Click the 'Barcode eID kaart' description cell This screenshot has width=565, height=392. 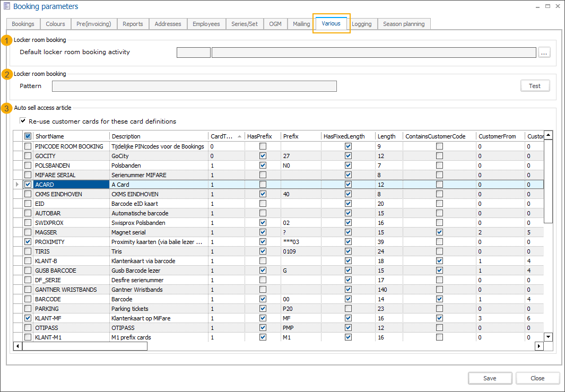tap(159, 204)
